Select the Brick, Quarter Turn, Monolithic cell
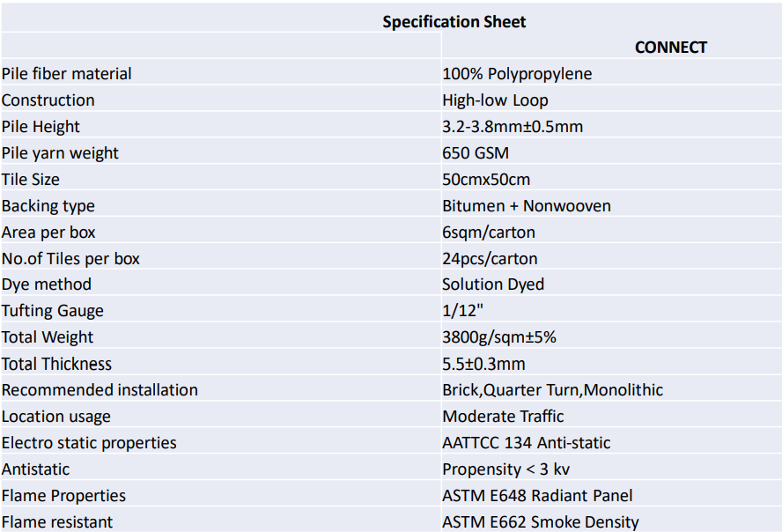 click(x=553, y=390)
